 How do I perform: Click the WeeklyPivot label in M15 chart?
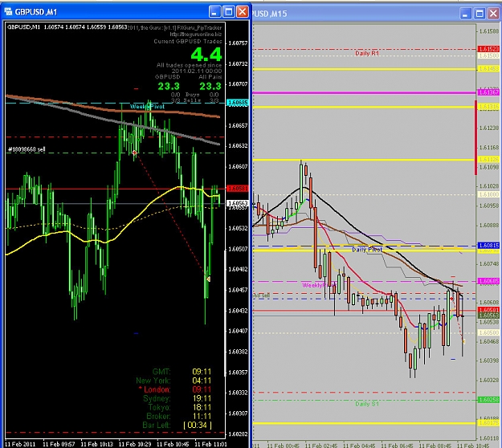tap(319, 285)
